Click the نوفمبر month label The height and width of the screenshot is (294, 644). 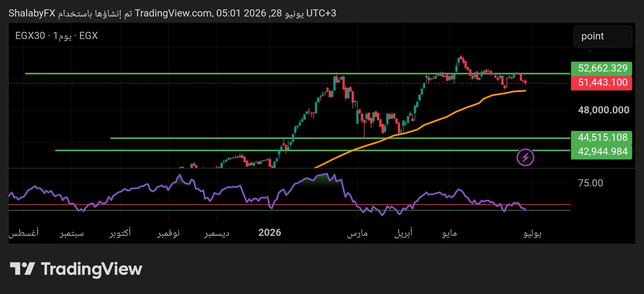168,233
